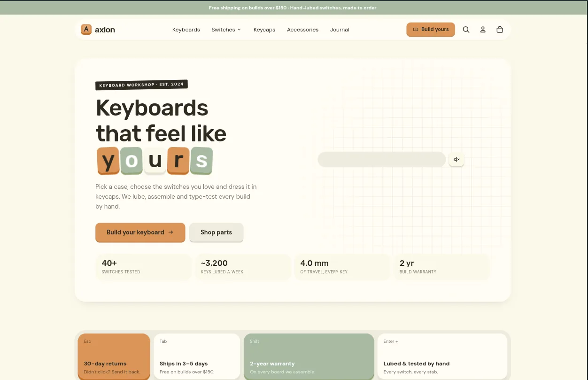Open the shopping bag cart icon
Screen dimensions: 588x380
pos(500,30)
